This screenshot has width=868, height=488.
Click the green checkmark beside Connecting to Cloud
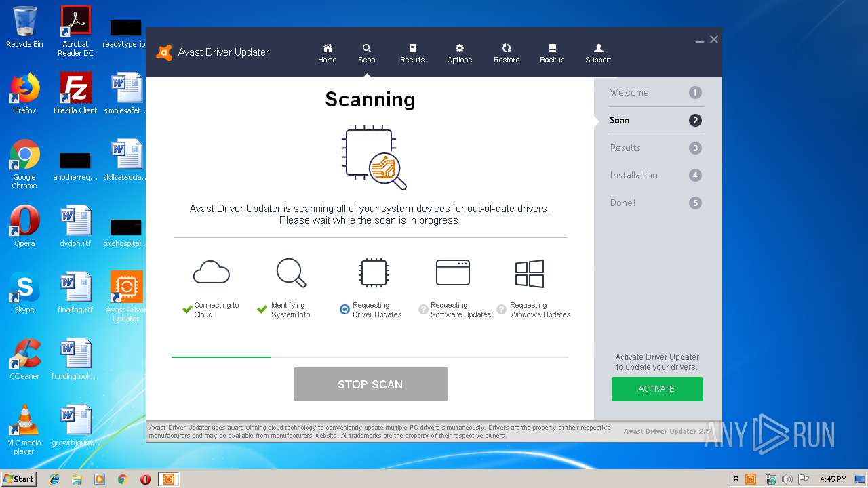(x=187, y=310)
